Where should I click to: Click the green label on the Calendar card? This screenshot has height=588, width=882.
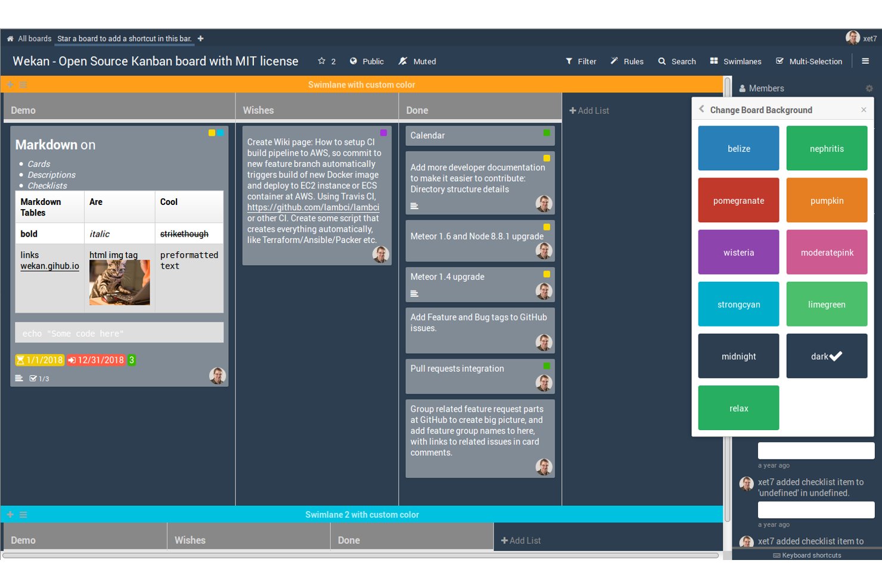coord(546,133)
